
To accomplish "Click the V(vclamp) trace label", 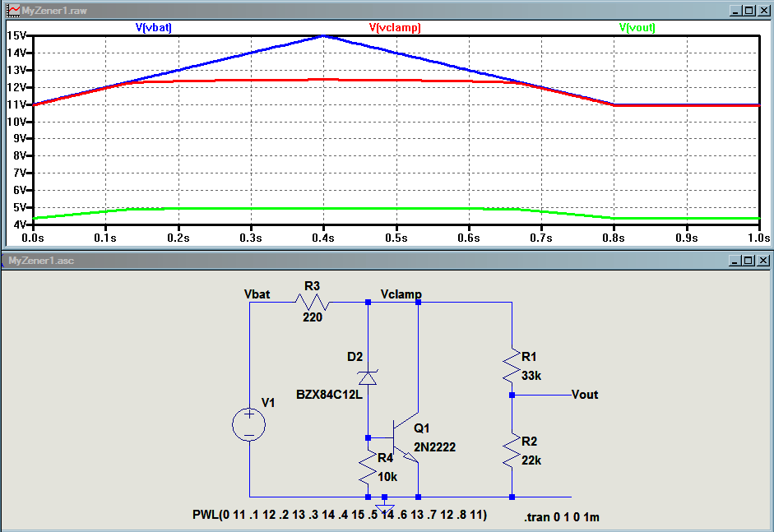I will pyautogui.click(x=395, y=28).
